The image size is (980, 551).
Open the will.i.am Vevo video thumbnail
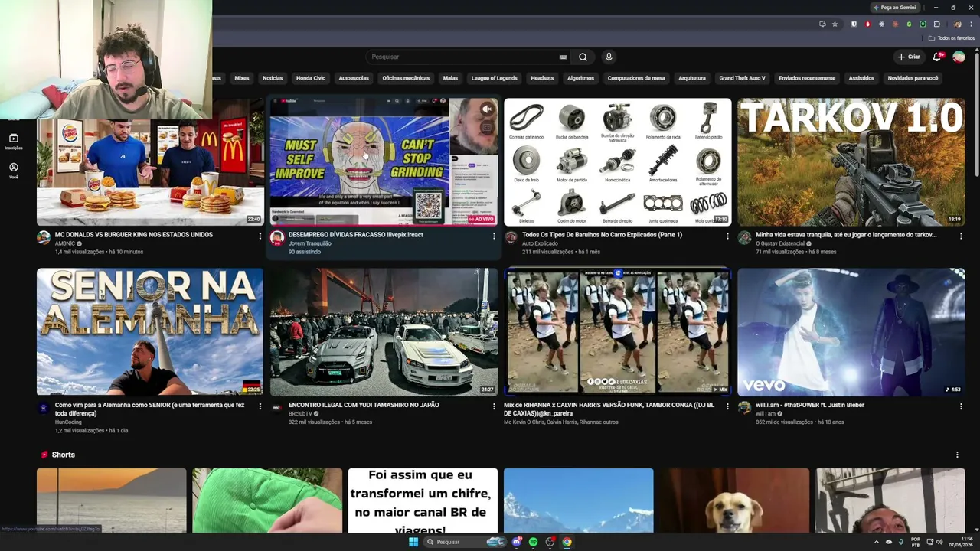851,331
